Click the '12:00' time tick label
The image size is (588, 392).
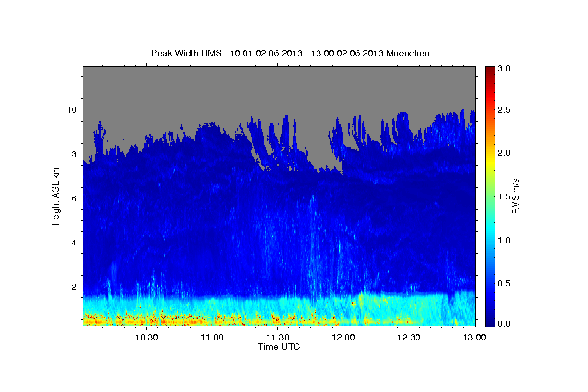coord(343,337)
